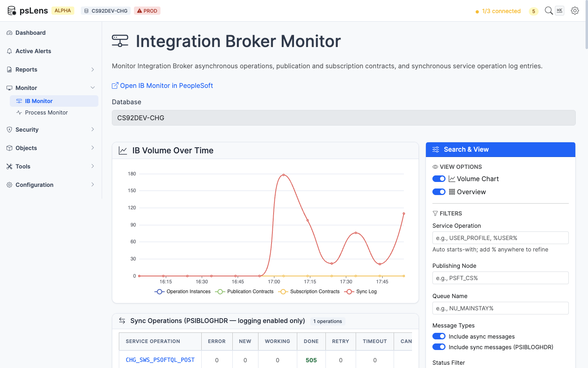588x368 pixels.
Task: Click the IB Monitor sidebar icon
Action: 19,101
